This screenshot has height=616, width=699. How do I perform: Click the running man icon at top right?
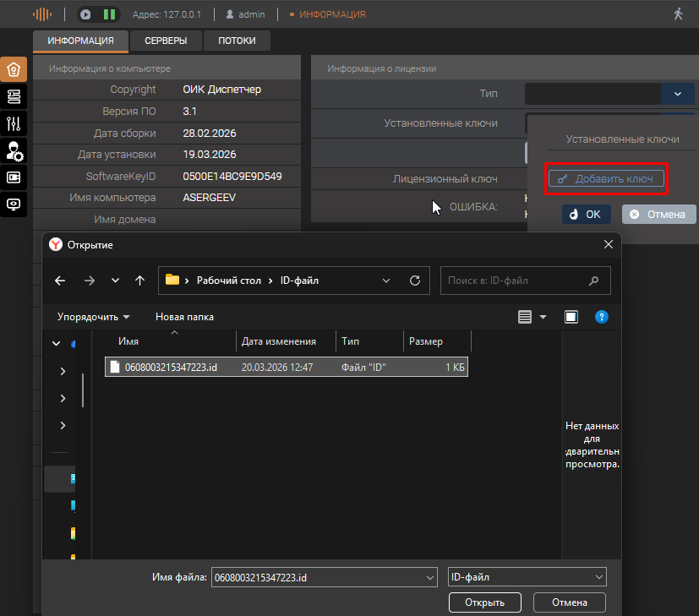pos(678,14)
